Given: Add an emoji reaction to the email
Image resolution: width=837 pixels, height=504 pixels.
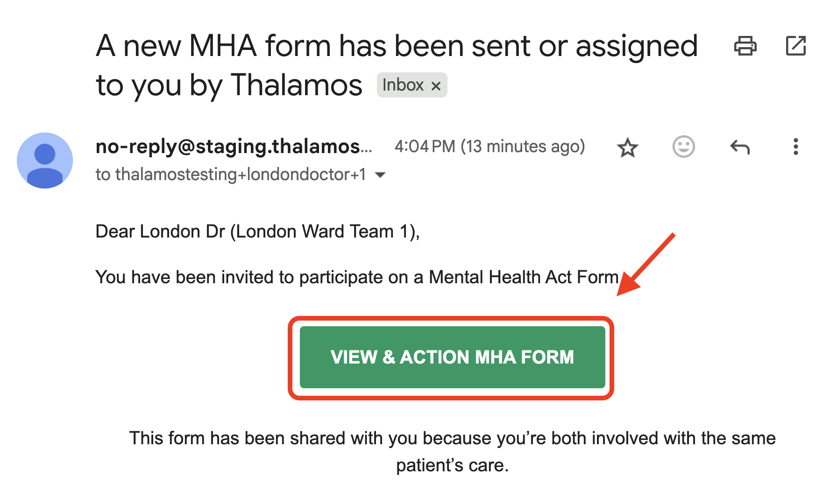Looking at the screenshot, I should click(683, 147).
